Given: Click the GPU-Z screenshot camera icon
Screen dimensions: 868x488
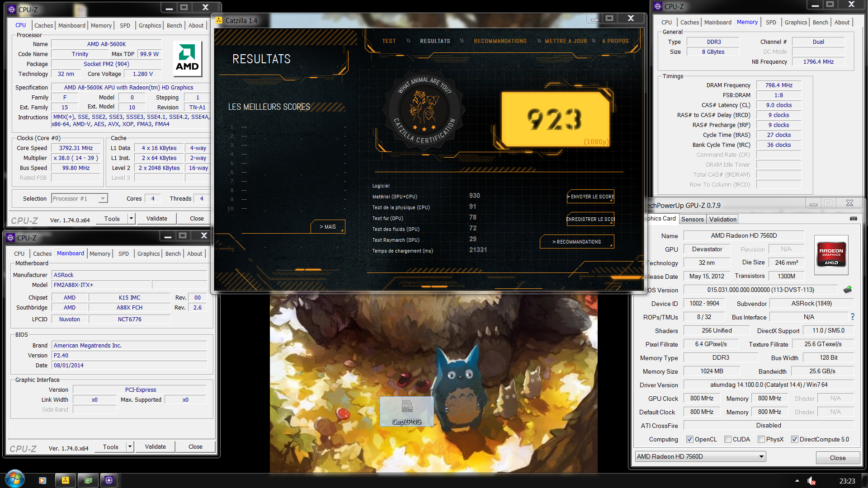Looking at the screenshot, I should 853,219.
